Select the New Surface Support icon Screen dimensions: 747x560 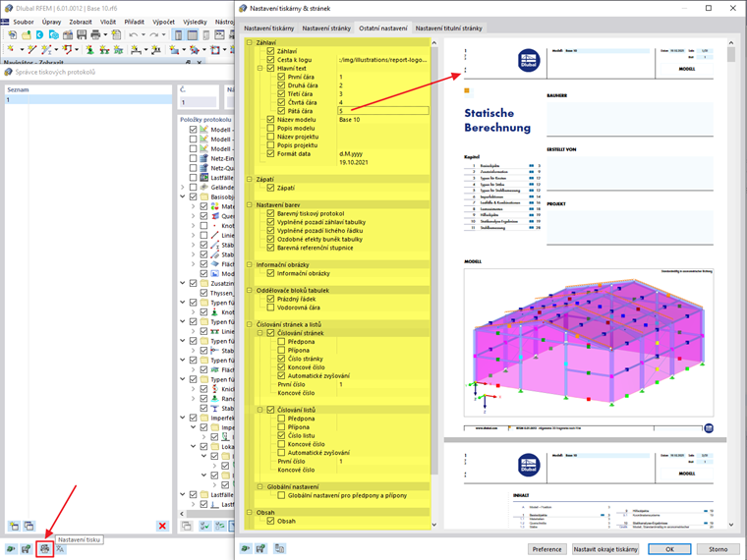(118, 49)
